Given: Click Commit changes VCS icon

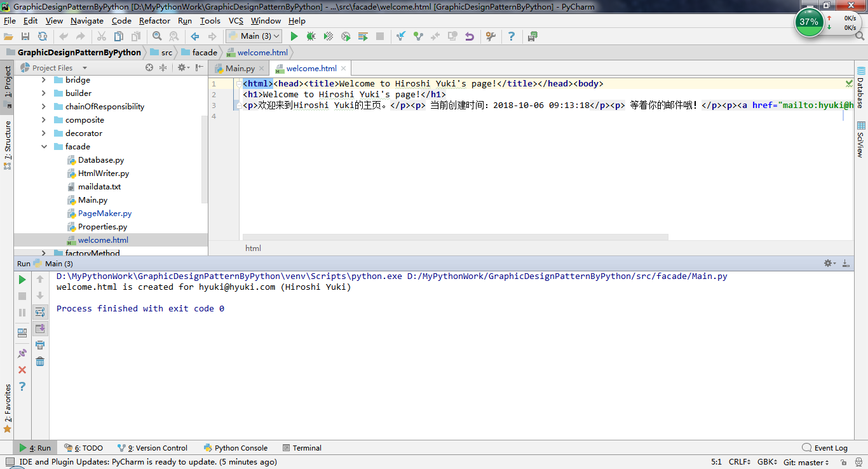Looking at the screenshot, I should point(418,36).
